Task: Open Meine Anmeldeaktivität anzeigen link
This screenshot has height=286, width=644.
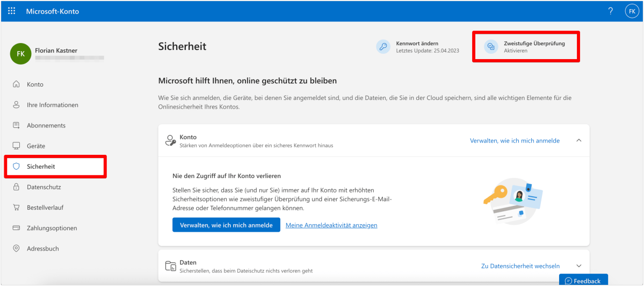Action: tap(331, 225)
